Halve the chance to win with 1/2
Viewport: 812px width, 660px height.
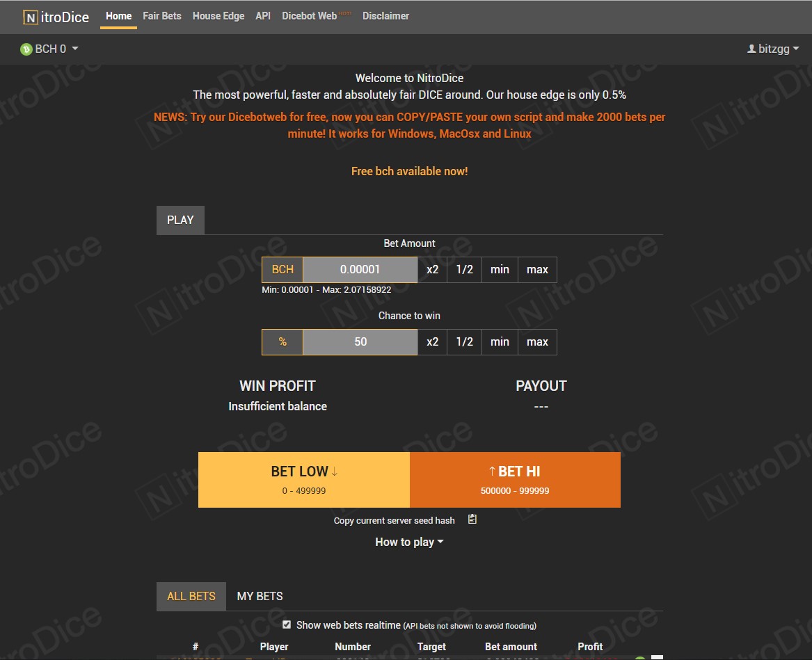465,342
